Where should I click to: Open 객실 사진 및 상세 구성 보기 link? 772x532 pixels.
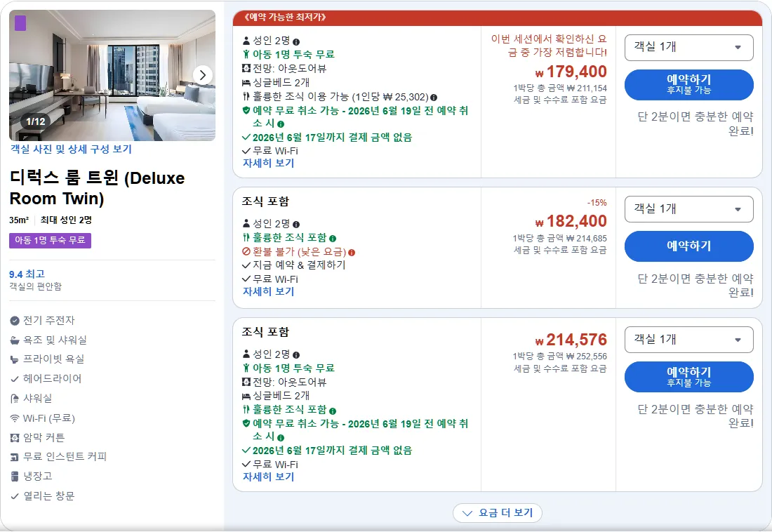[72, 149]
